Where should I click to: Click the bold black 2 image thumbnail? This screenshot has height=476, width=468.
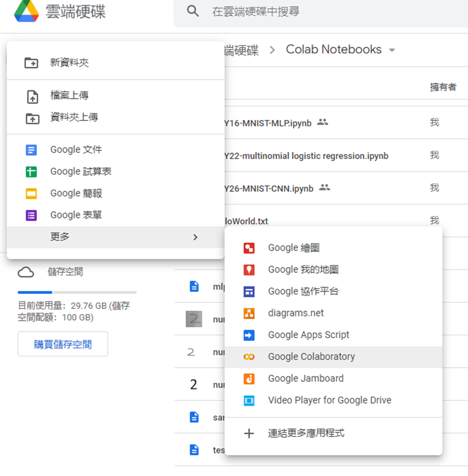pyautogui.click(x=193, y=384)
